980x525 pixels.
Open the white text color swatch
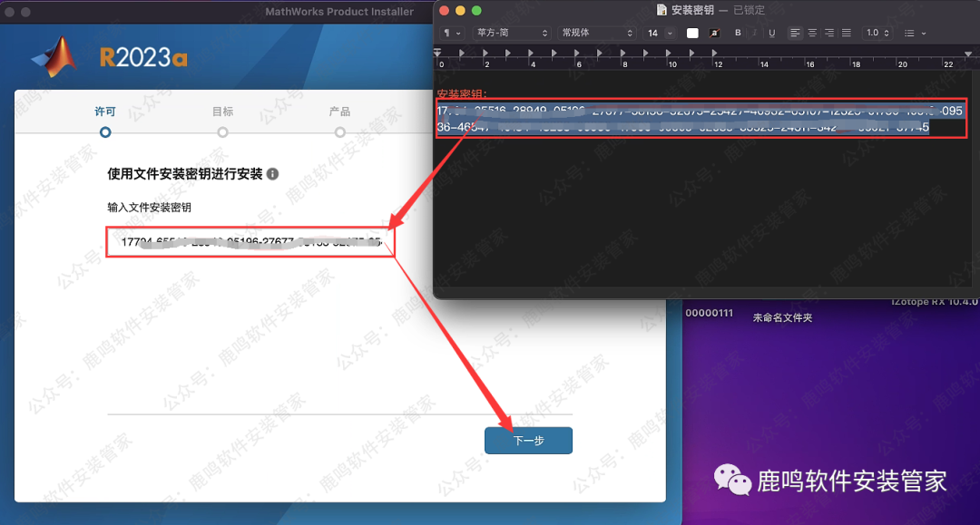(692, 33)
